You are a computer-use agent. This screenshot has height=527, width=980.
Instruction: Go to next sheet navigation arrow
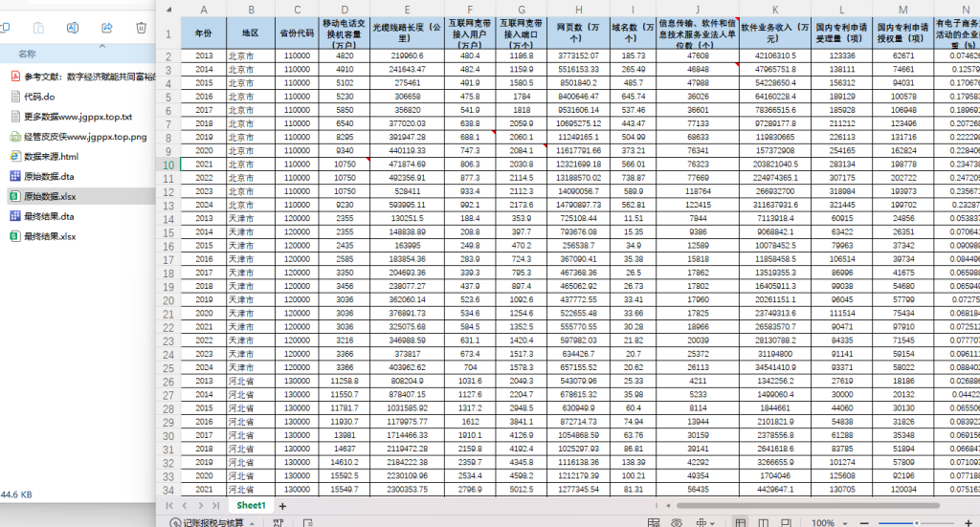pos(200,505)
